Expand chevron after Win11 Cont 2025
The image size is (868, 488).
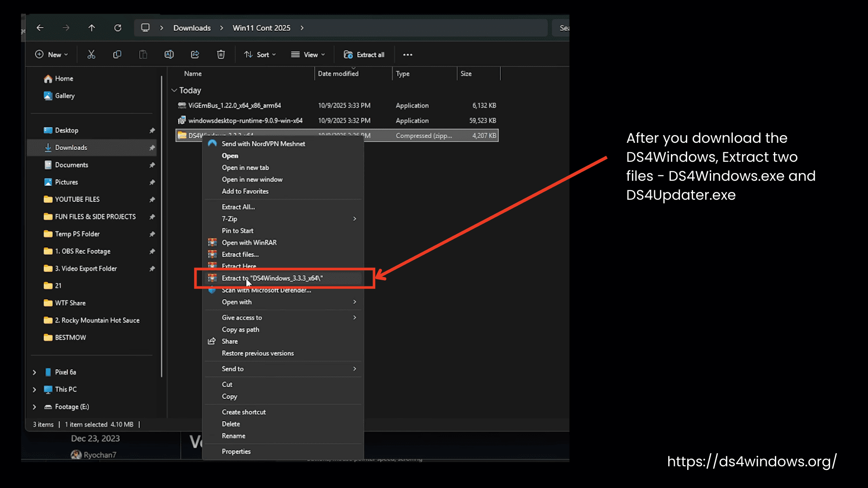302,28
